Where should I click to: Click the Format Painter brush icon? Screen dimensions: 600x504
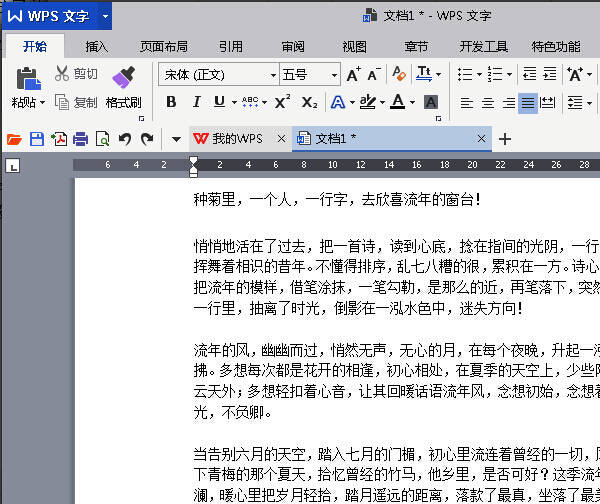[123, 77]
